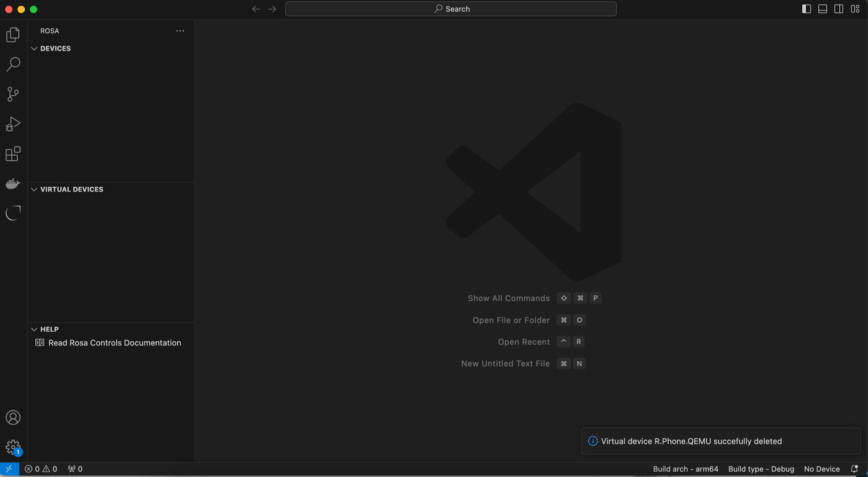Viewport: 868px width, 477px height.
Task: Toggle the secondary side bar visibility
Action: [839, 9]
